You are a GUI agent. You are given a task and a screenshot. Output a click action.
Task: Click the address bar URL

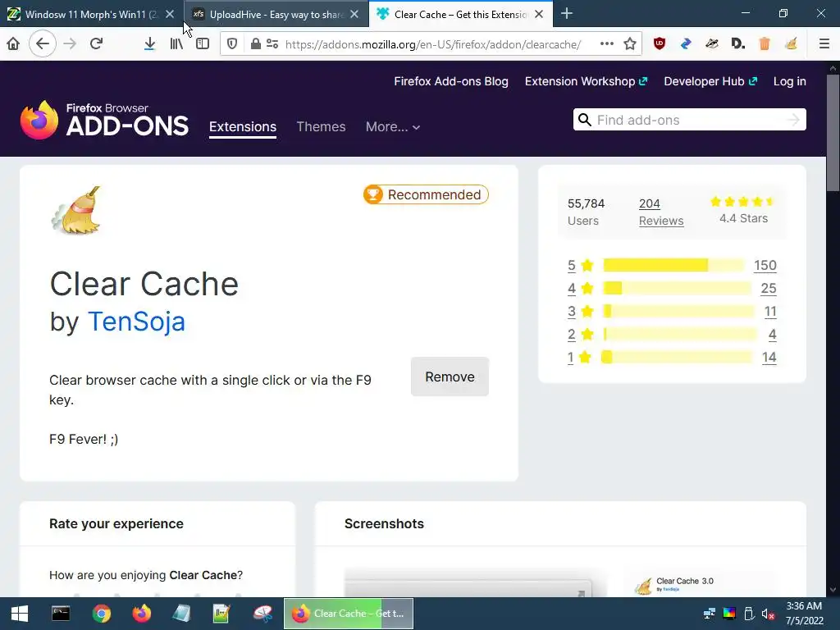point(433,44)
